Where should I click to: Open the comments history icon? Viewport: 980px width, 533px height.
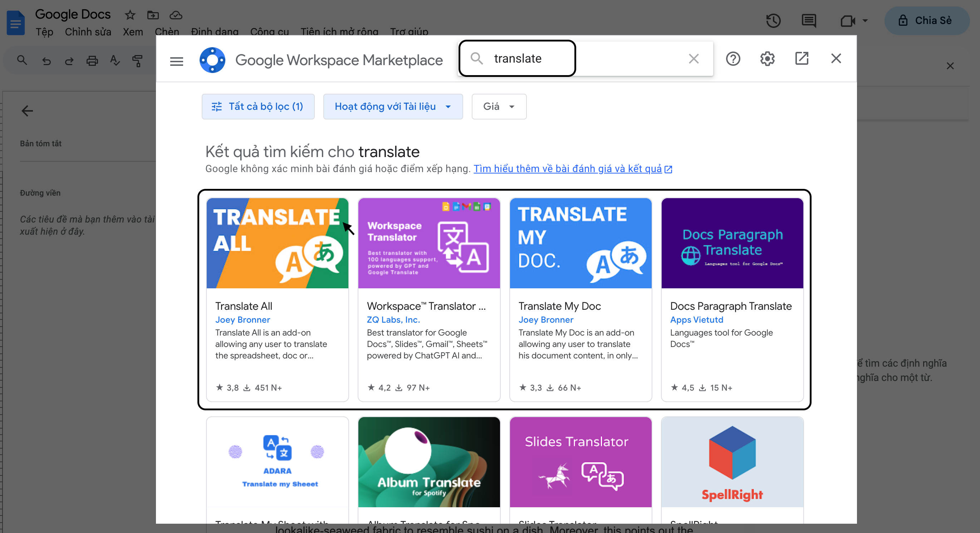tap(808, 20)
